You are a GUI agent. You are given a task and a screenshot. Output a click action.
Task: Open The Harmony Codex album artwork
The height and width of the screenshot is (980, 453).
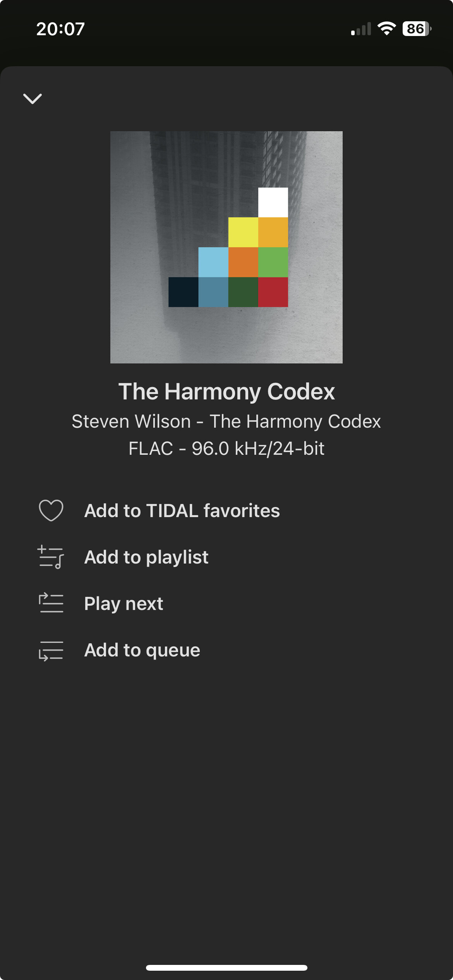(226, 247)
